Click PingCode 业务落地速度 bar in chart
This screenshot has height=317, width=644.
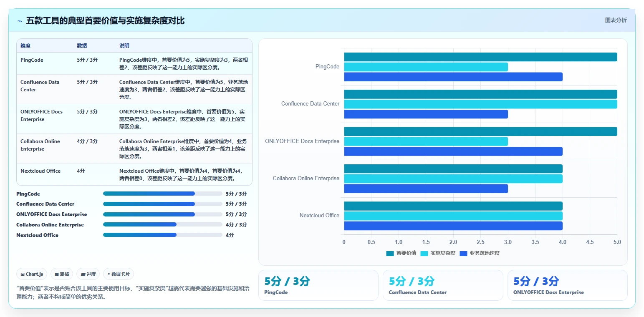[453, 77]
